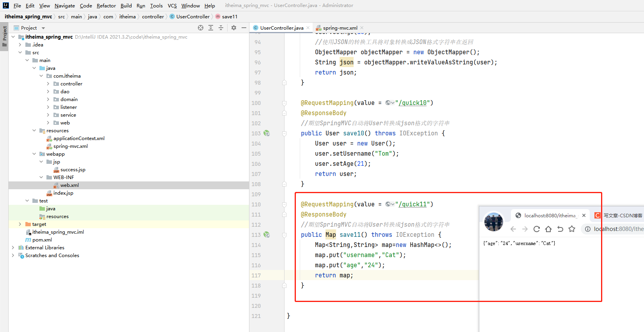Select success.jsp in the project tree
The height and width of the screenshot is (332, 644).
click(73, 170)
